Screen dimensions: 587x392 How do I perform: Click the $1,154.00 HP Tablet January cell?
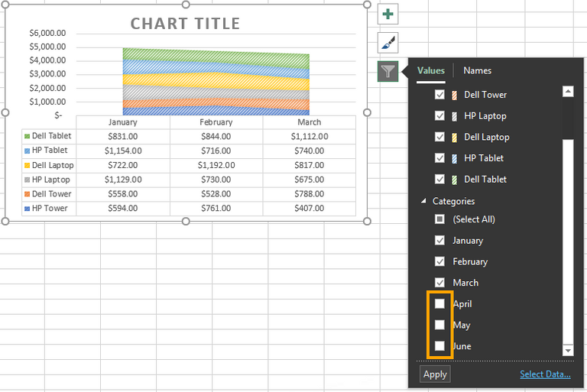point(123,151)
